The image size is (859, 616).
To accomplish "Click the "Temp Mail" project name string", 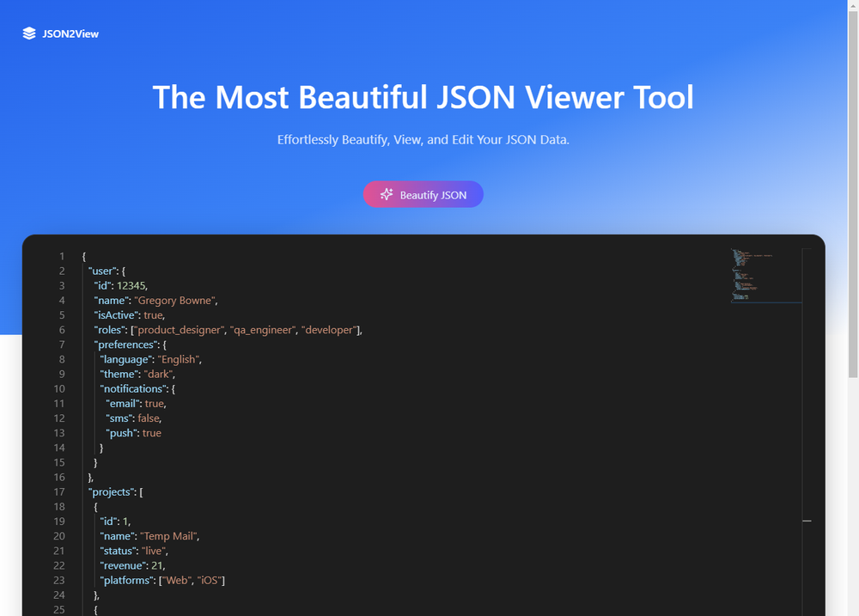I will 168,537.
